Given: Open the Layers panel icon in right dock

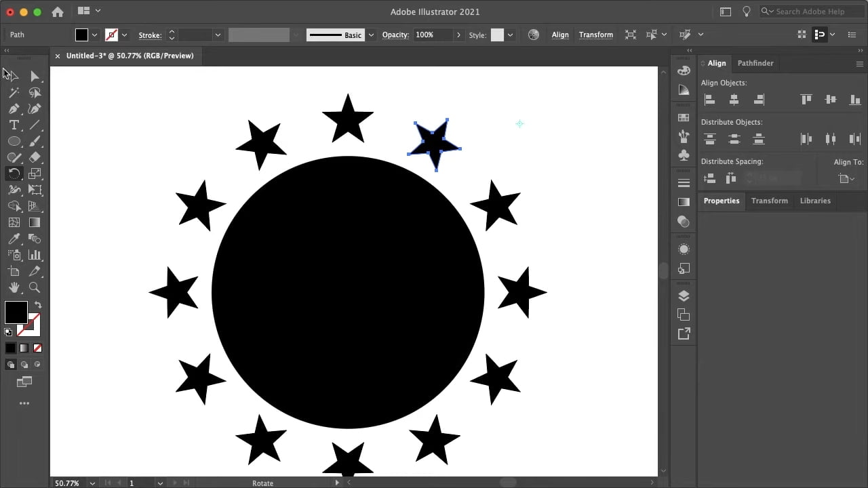Looking at the screenshot, I should coord(684,296).
